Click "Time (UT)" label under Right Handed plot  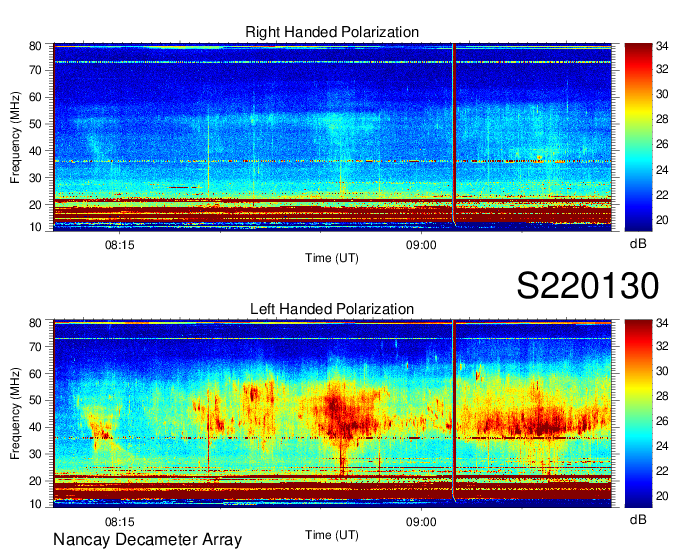[x=332, y=258]
